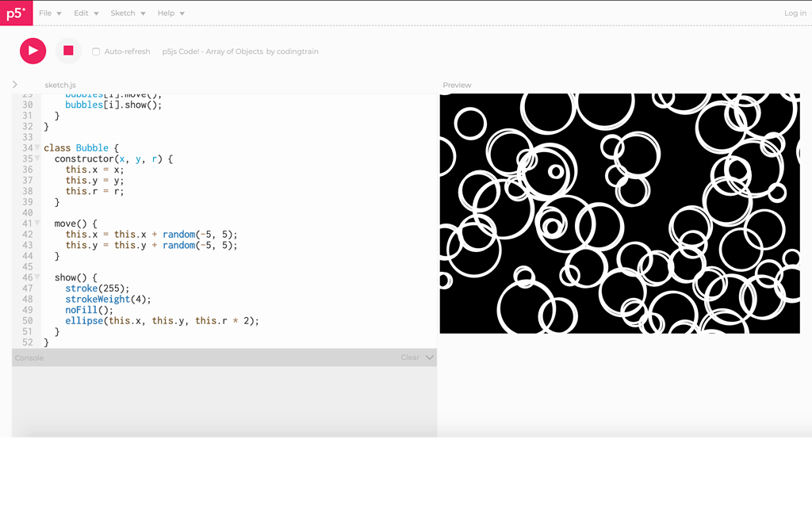Collapse the console with the chevron icon
This screenshot has width=812, height=531.
click(x=430, y=357)
